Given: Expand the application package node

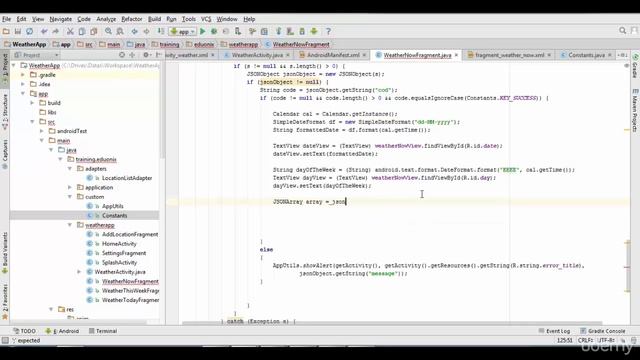Looking at the screenshot, I should pyautogui.click(x=70, y=187).
